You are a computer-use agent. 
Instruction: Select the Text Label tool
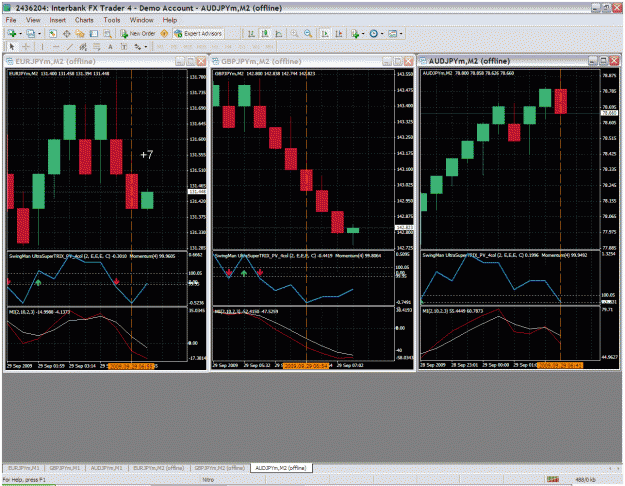pos(124,47)
